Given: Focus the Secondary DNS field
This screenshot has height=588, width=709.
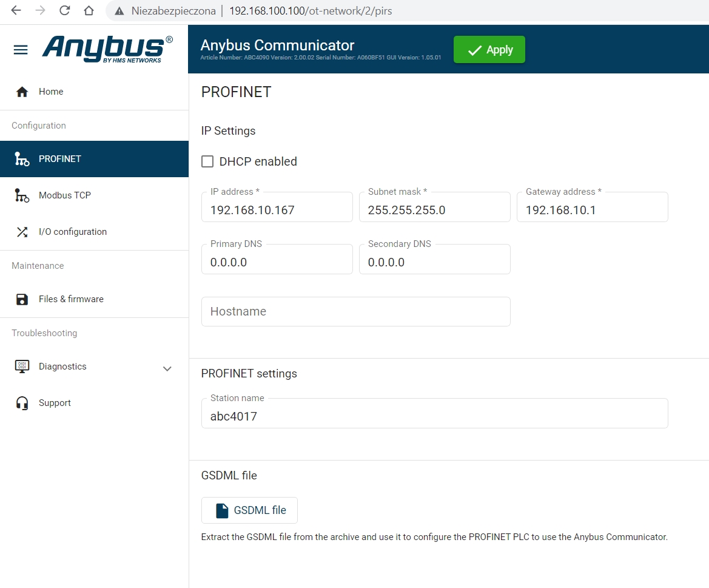Looking at the screenshot, I should 434,259.
